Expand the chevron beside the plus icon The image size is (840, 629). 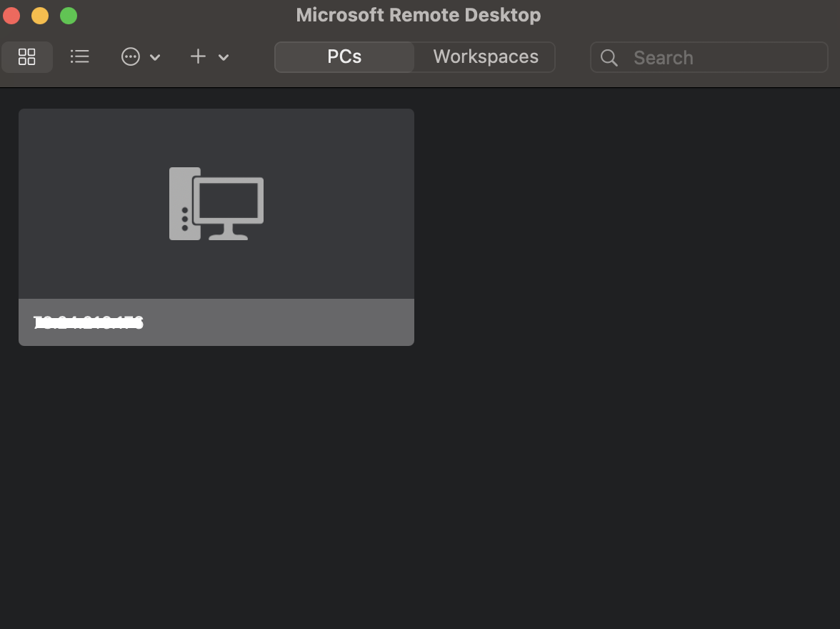click(x=224, y=57)
